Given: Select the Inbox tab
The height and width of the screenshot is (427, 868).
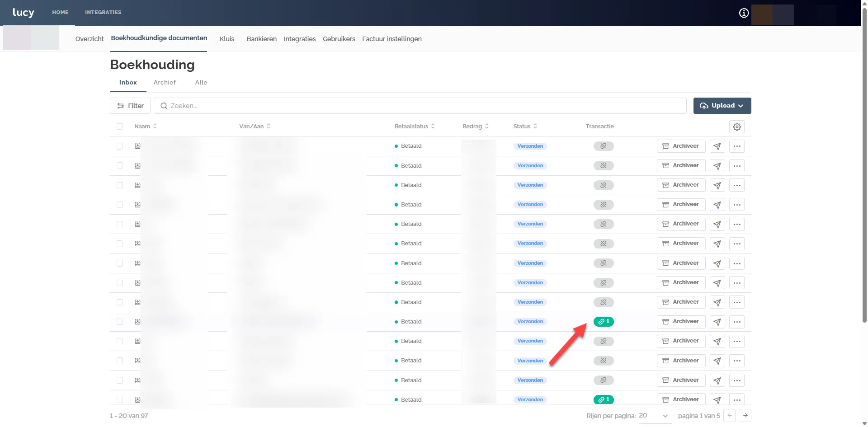Looking at the screenshot, I should coord(128,83).
